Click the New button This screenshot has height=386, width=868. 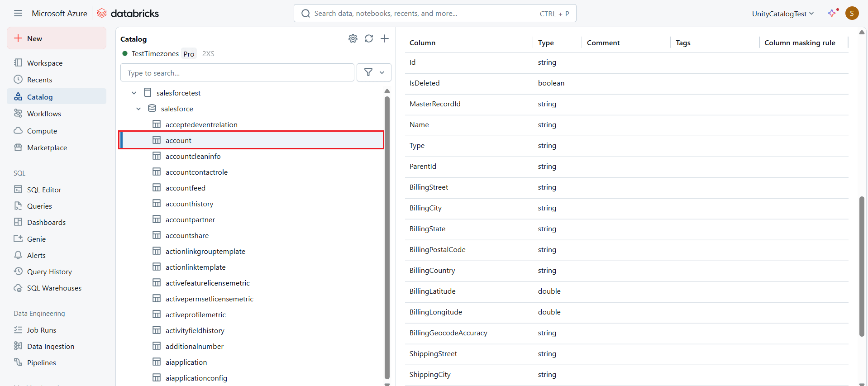[x=57, y=38]
